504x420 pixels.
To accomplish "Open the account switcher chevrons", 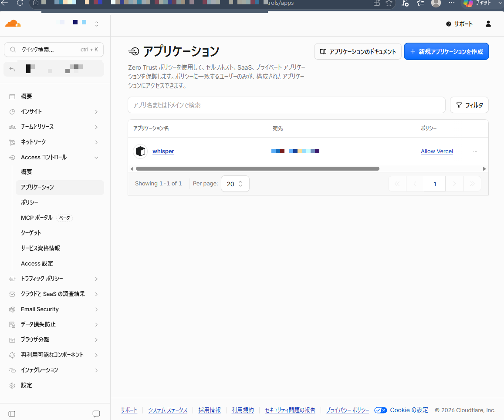I will (x=96, y=24).
